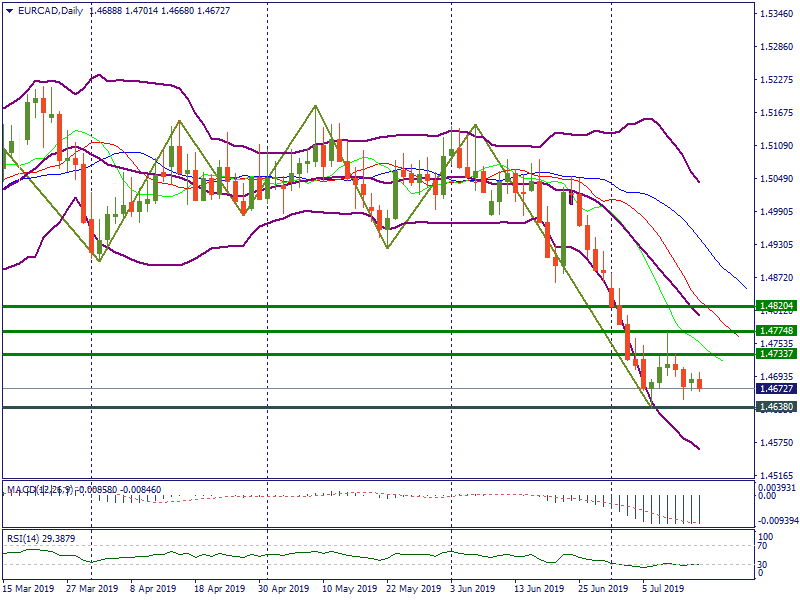This screenshot has height=600, width=800.
Task: Click the 1.48204 price level label
Action: click(x=776, y=306)
